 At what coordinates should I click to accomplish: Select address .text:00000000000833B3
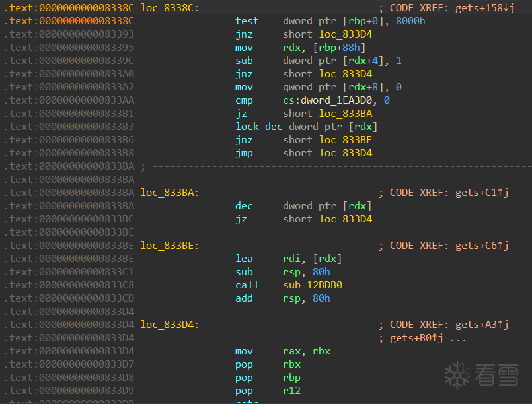(69, 127)
